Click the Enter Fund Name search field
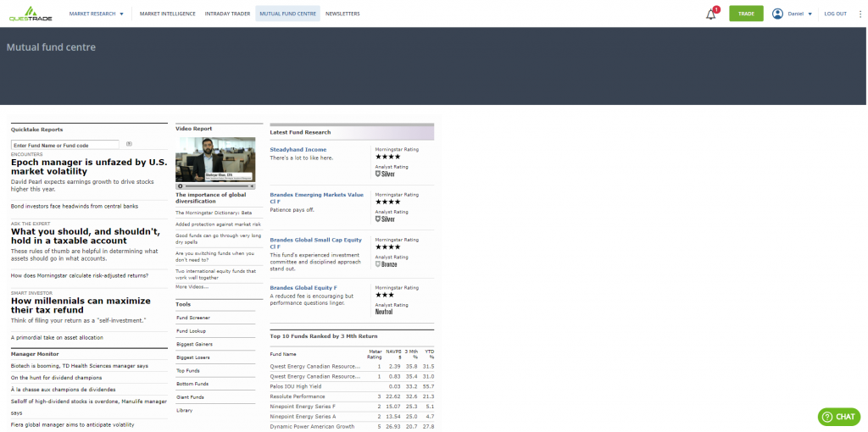Viewport: 868px width, 432px height. [x=65, y=145]
